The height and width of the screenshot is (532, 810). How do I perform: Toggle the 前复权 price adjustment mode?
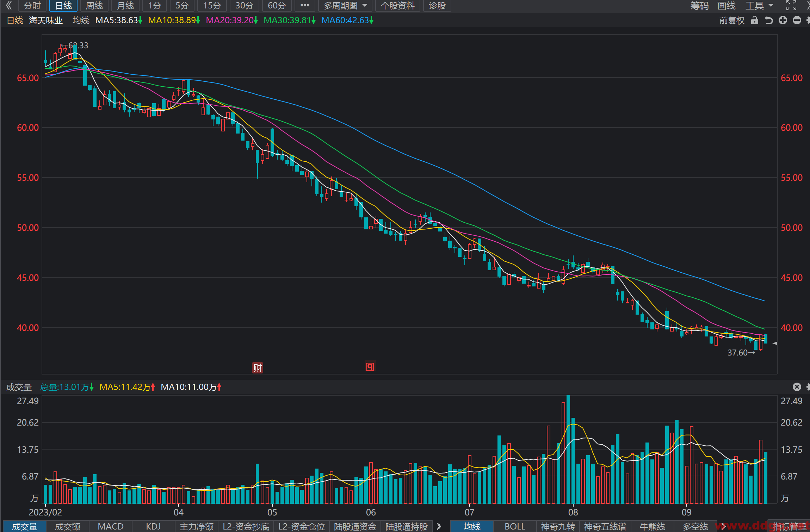tap(732, 20)
